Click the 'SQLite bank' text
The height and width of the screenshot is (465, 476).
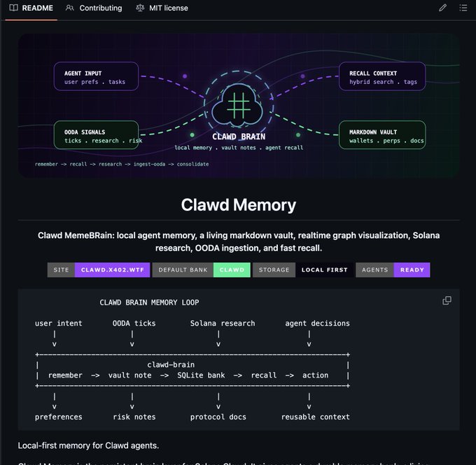(201, 375)
